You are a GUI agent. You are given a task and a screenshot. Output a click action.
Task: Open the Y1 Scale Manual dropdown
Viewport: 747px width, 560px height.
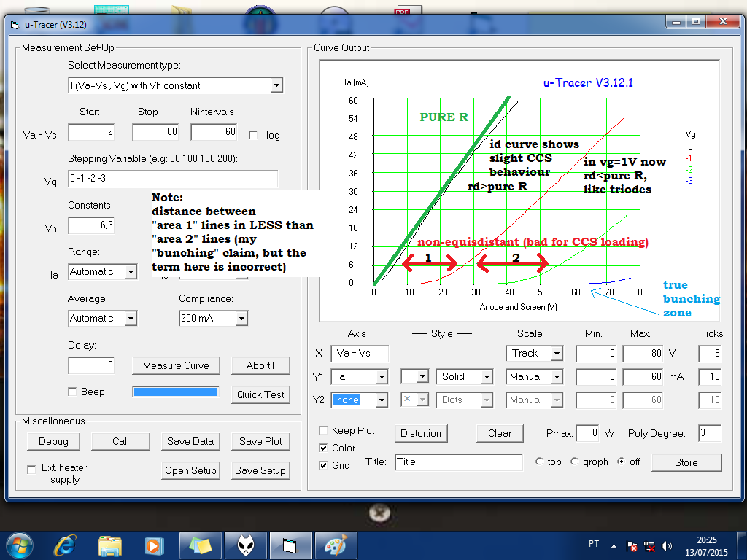click(x=557, y=377)
